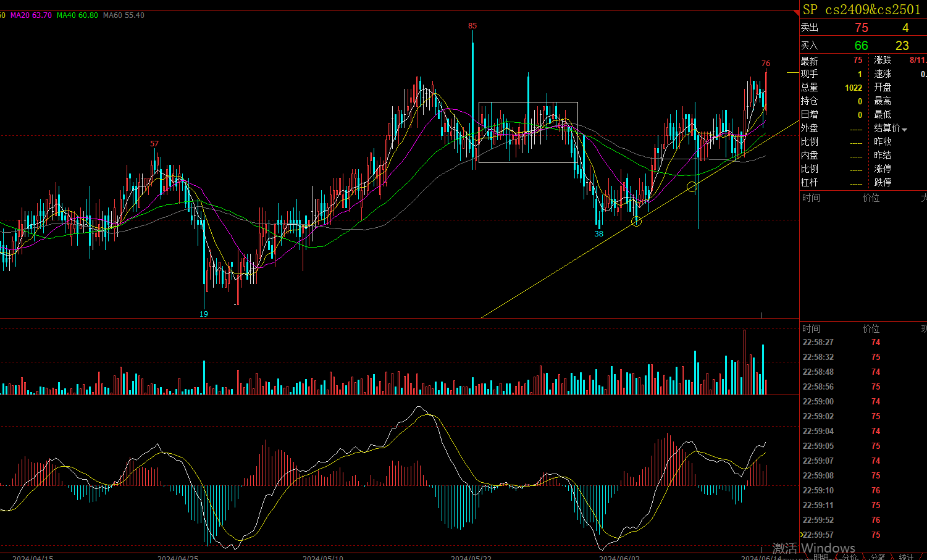Switch to the 明细 tab
Image resolution: width=927 pixels, height=560 pixels.
tap(821, 556)
